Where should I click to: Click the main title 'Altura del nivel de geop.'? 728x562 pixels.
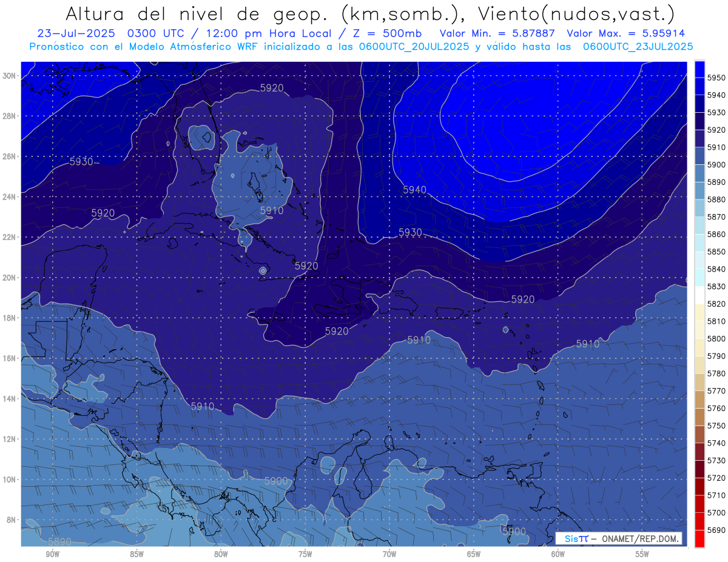(x=197, y=14)
